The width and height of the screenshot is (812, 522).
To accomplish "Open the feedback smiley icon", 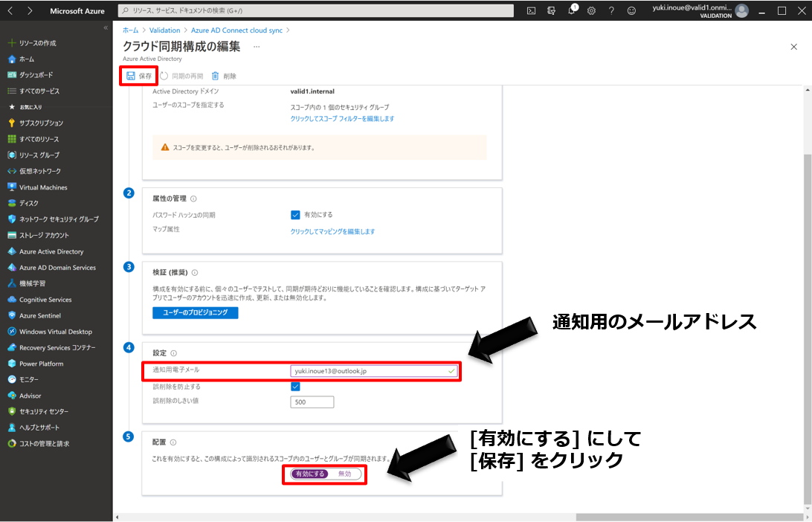I will click(631, 10).
